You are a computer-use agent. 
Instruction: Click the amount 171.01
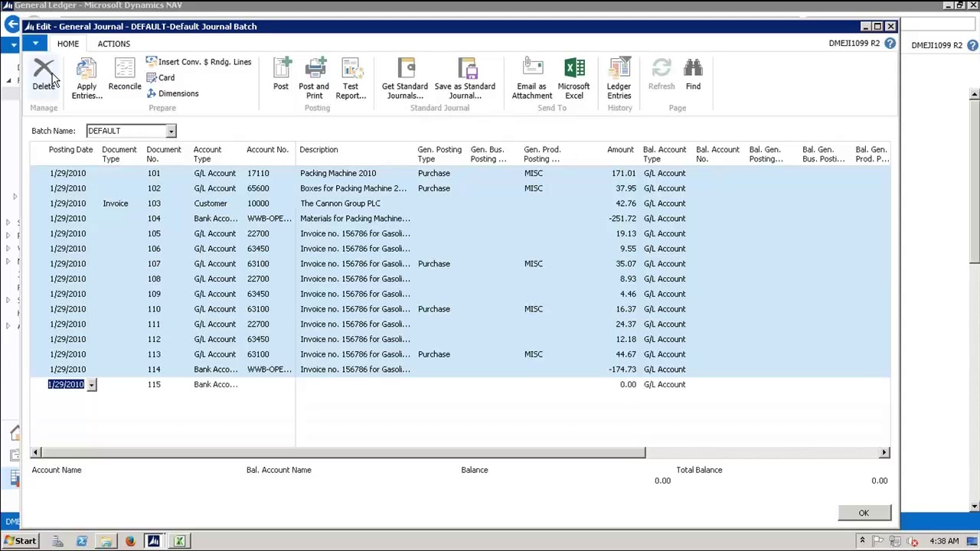[x=624, y=174]
